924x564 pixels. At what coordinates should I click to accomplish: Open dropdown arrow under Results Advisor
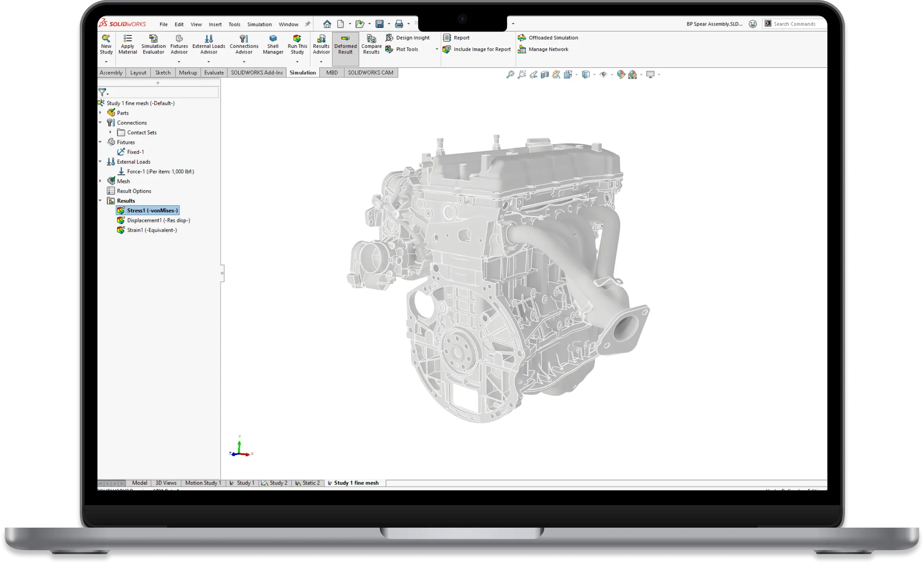[x=321, y=62]
